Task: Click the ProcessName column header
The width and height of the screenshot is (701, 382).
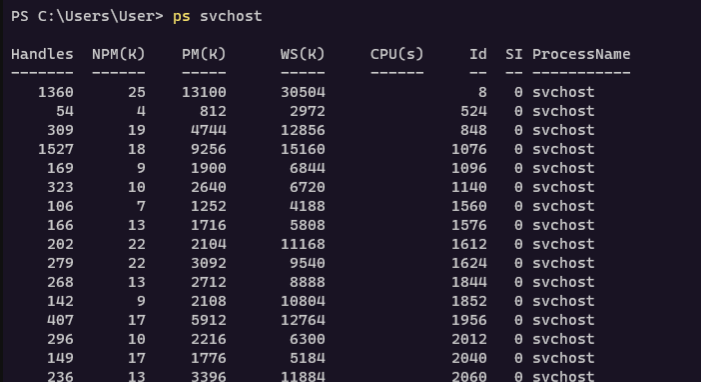Action: pos(581,54)
